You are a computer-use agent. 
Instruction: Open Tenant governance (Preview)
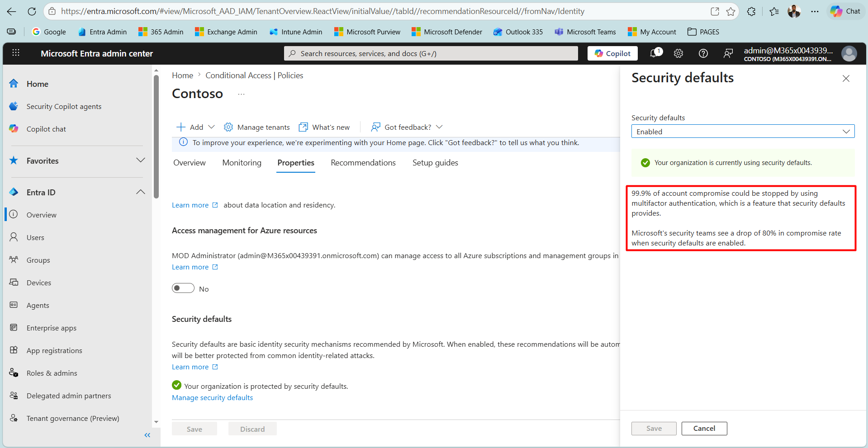[73, 418]
